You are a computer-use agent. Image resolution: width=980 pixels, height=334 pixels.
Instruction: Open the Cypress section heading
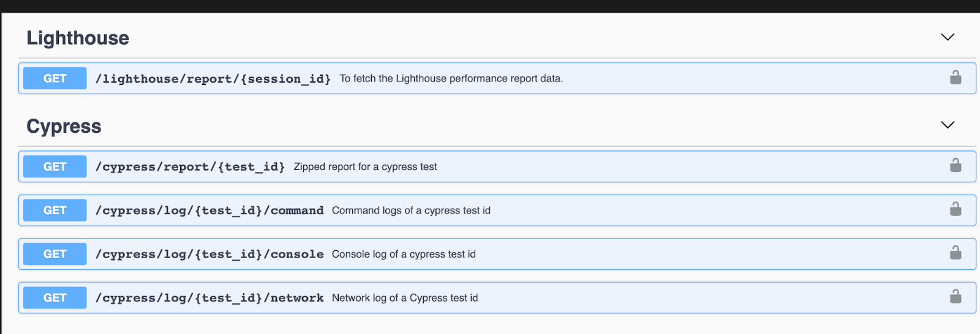64,126
